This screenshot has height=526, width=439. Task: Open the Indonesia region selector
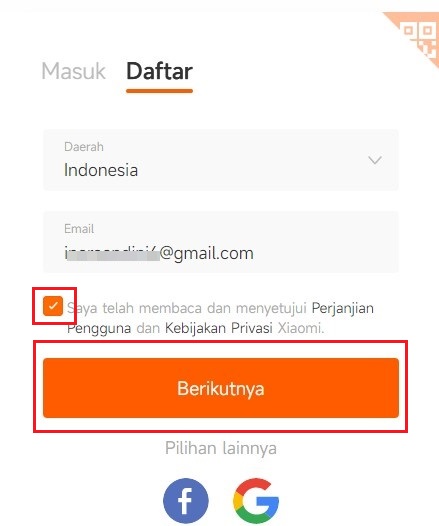(x=221, y=160)
